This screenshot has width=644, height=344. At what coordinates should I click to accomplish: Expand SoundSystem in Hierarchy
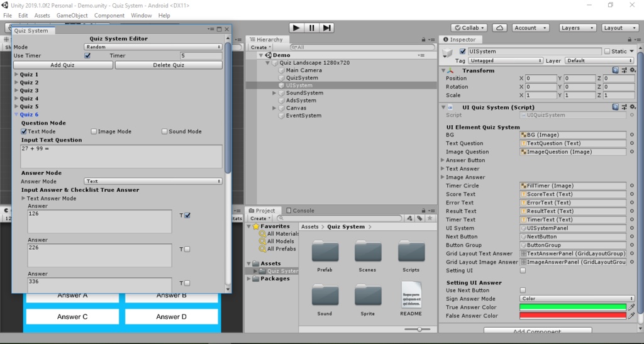(274, 93)
